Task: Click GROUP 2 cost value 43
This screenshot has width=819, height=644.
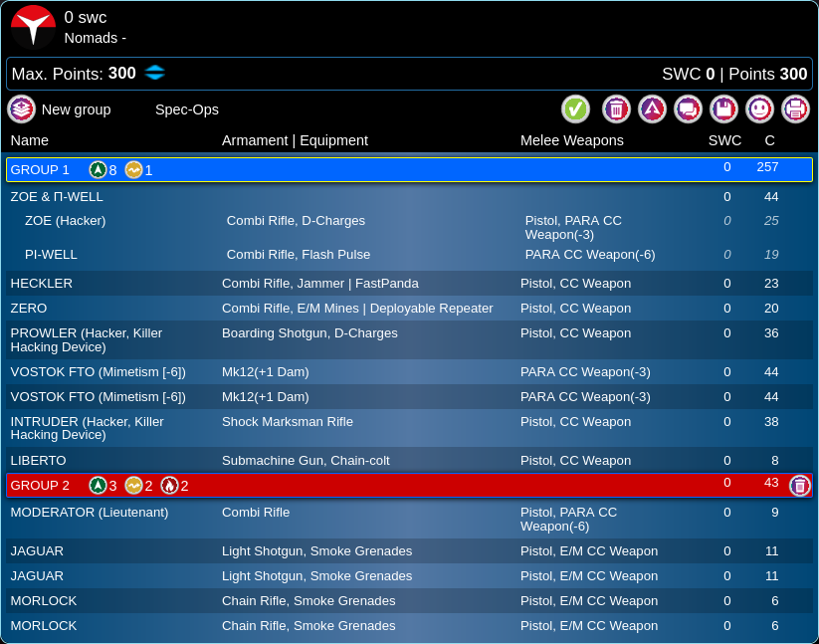Action: click(771, 482)
